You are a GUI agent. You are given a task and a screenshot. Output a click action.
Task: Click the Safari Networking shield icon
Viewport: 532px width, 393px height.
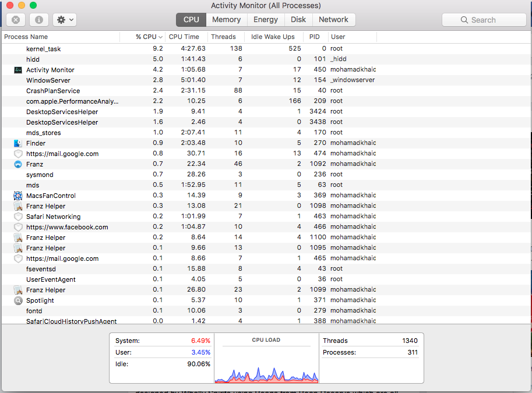pyautogui.click(x=18, y=217)
